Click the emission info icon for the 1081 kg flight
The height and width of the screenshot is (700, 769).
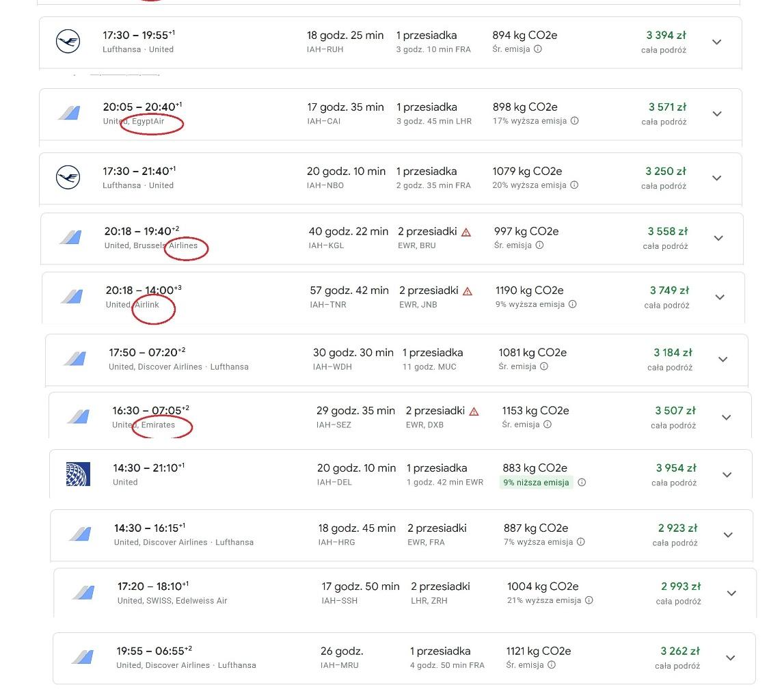(x=544, y=366)
